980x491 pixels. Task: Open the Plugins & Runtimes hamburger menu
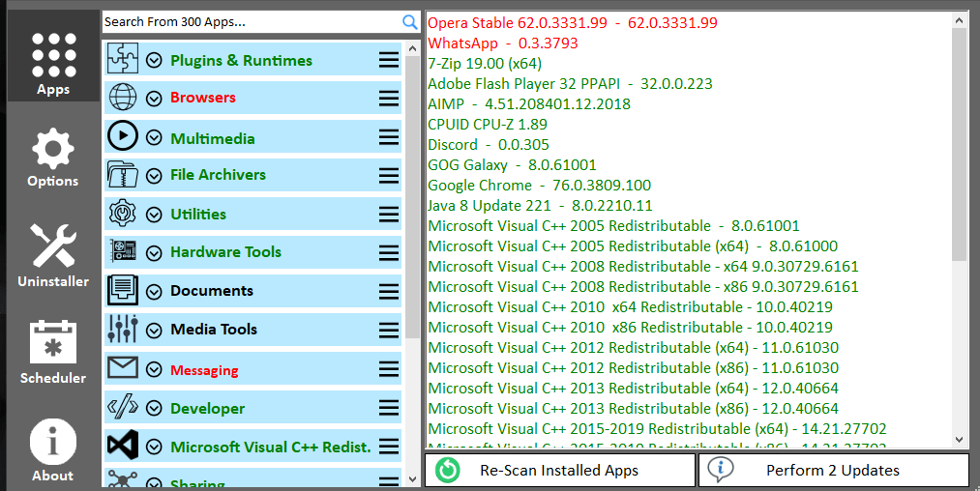pyautogui.click(x=389, y=60)
